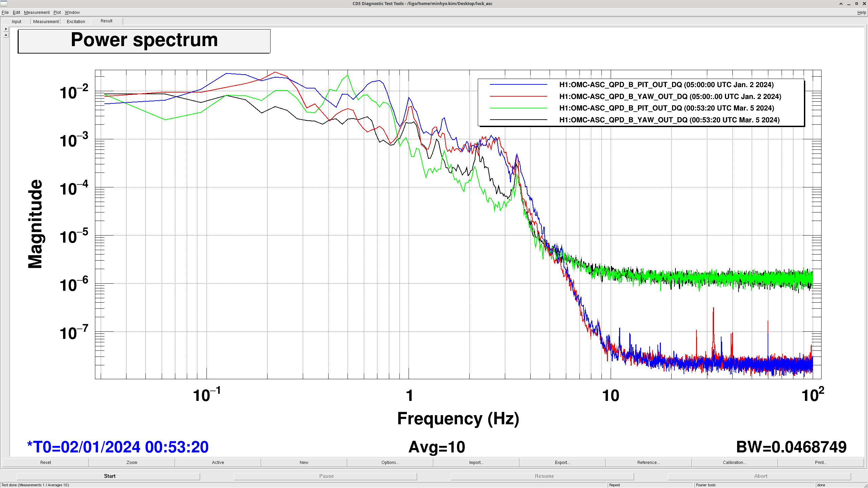868x488 pixels.
Task: Open the Plot menu
Action: pos(57,12)
